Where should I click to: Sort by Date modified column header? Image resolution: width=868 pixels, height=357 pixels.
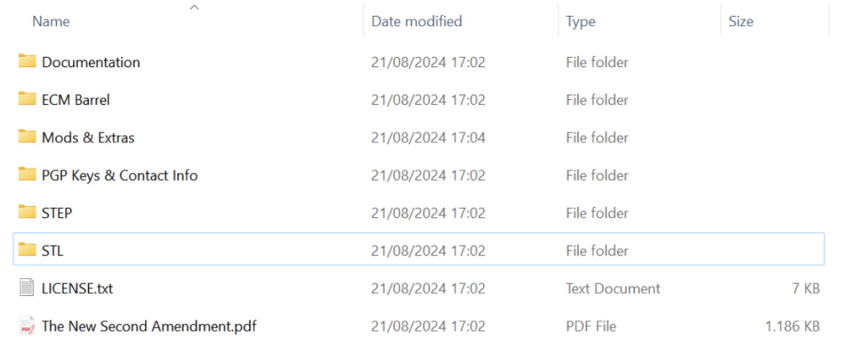(x=417, y=21)
